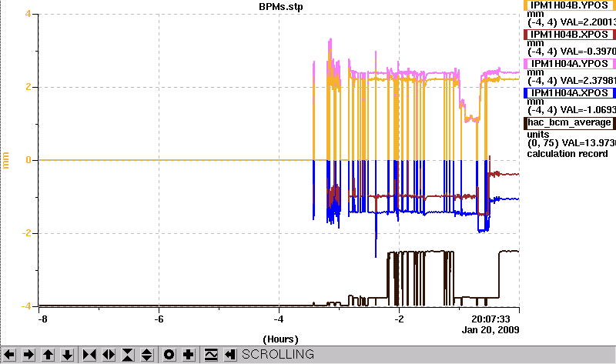
Task: Click the waveform graph-refresh icon
Action: (211, 355)
